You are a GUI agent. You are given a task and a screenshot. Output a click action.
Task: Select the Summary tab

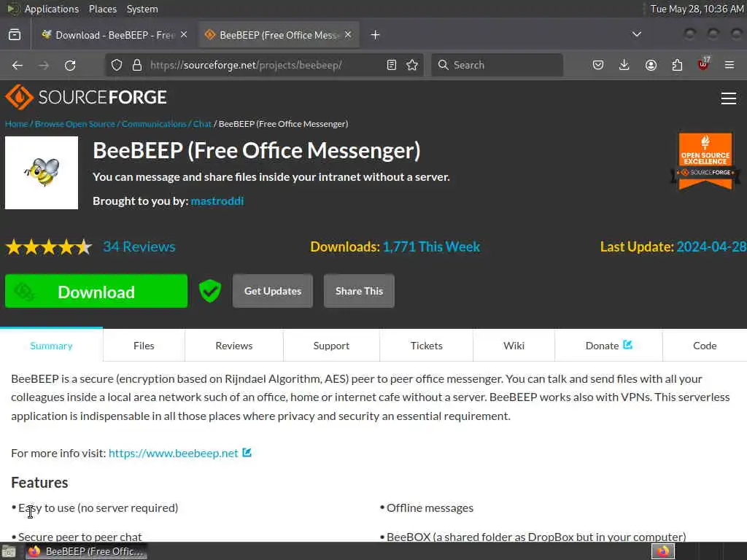point(52,346)
